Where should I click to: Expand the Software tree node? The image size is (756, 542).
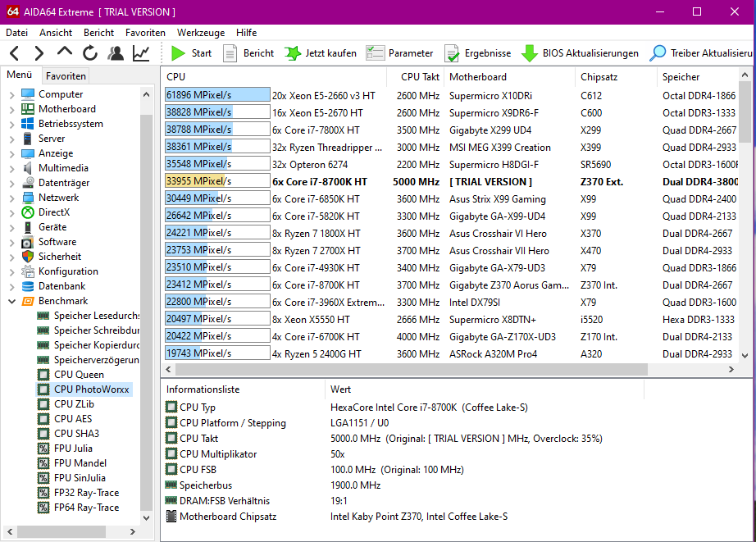click(12, 243)
